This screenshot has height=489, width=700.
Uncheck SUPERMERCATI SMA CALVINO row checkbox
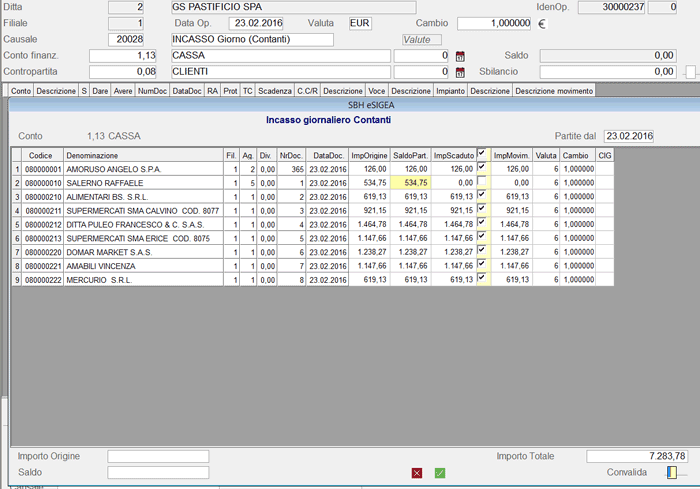pyautogui.click(x=482, y=209)
